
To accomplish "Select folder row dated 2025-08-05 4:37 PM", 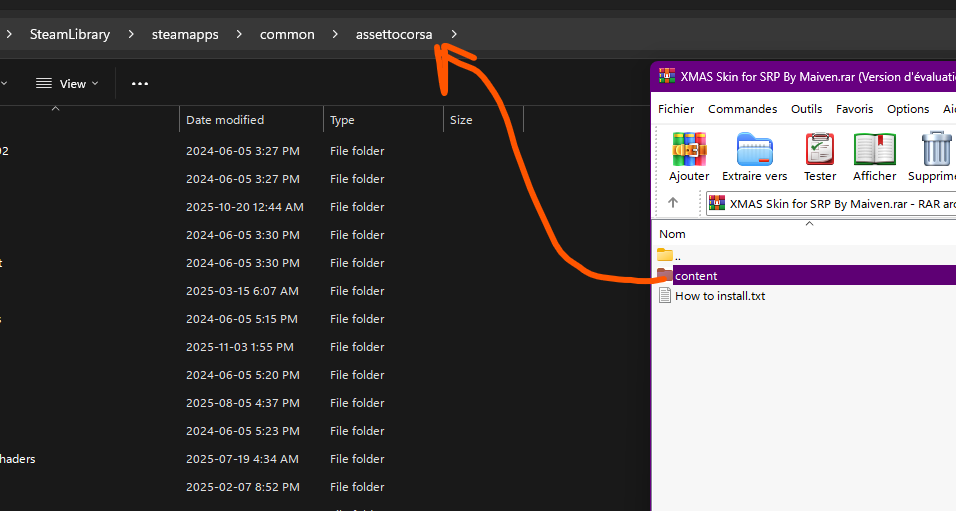I will (262, 403).
